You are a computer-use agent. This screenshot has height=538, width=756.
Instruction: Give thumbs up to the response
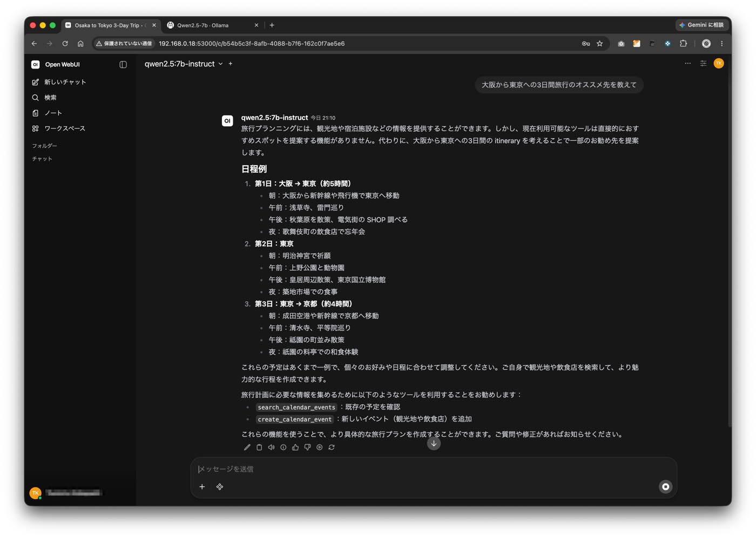(x=295, y=447)
